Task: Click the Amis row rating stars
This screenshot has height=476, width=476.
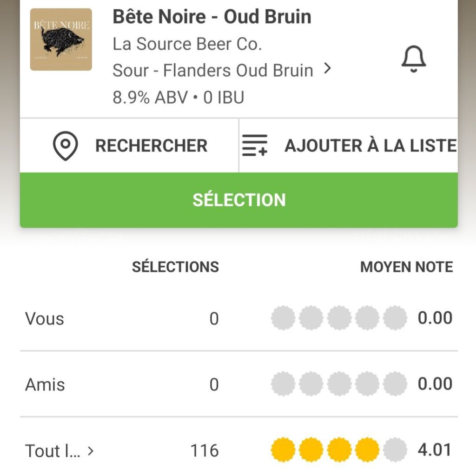Action: coord(339,384)
